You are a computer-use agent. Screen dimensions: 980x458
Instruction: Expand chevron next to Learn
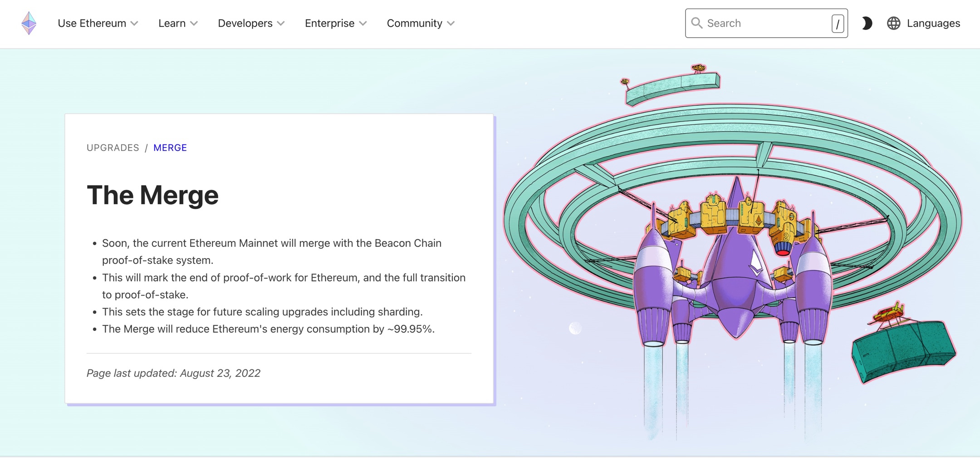194,24
